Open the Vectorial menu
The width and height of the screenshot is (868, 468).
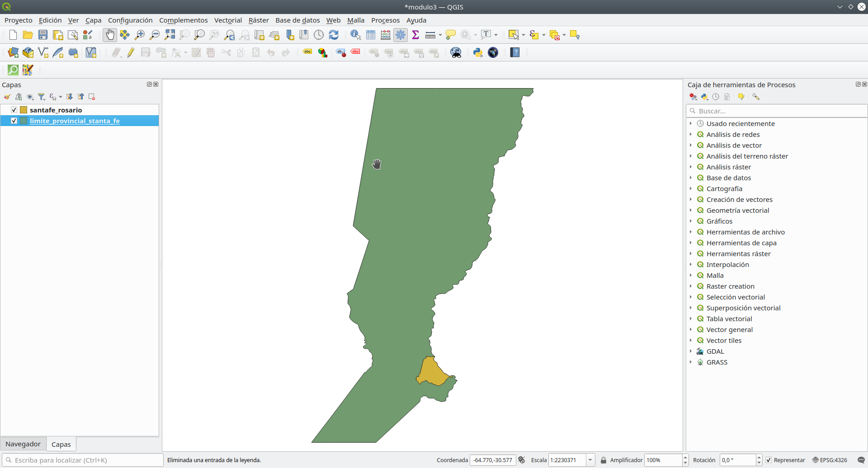coord(228,20)
